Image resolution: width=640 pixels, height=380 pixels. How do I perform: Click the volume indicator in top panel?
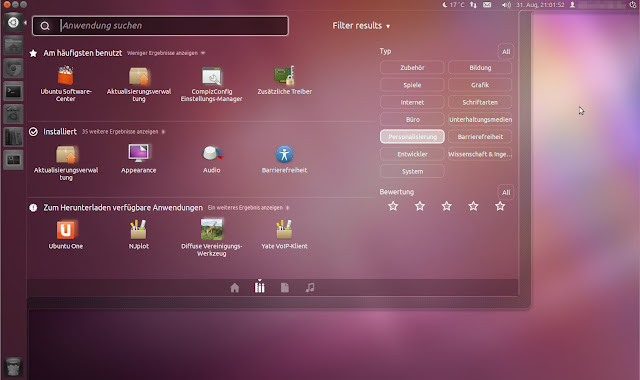506,5
